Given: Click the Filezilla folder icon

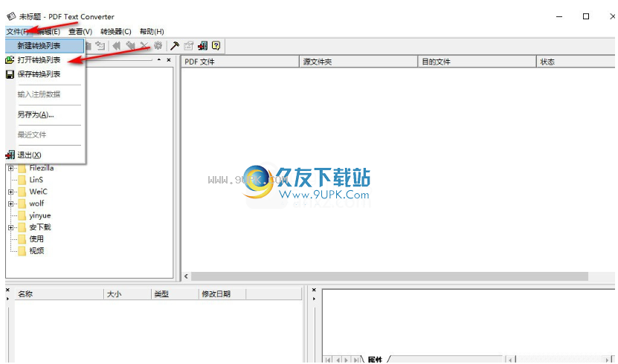Looking at the screenshot, I should (22, 169).
